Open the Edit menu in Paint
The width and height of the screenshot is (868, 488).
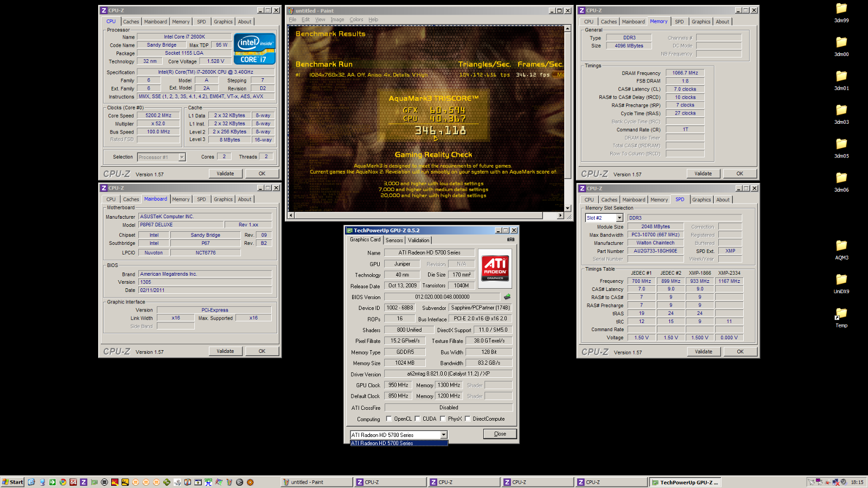coord(305,20)
